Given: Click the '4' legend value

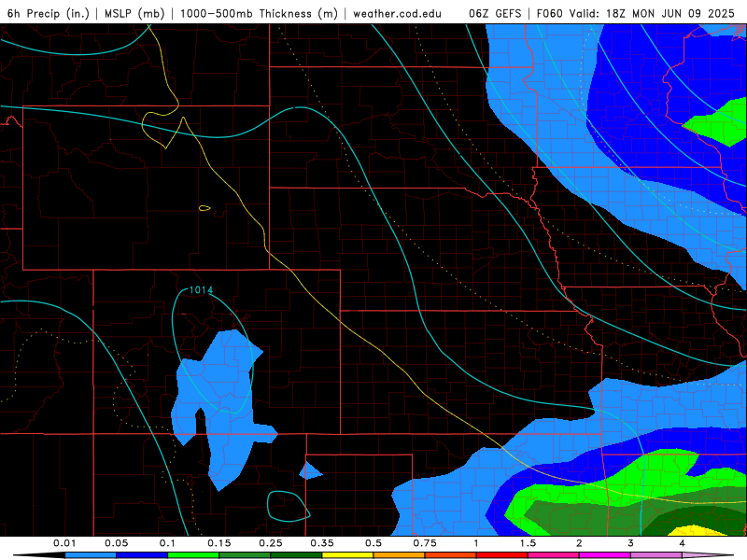Looking at the screenshot, I should click(683, 543).
